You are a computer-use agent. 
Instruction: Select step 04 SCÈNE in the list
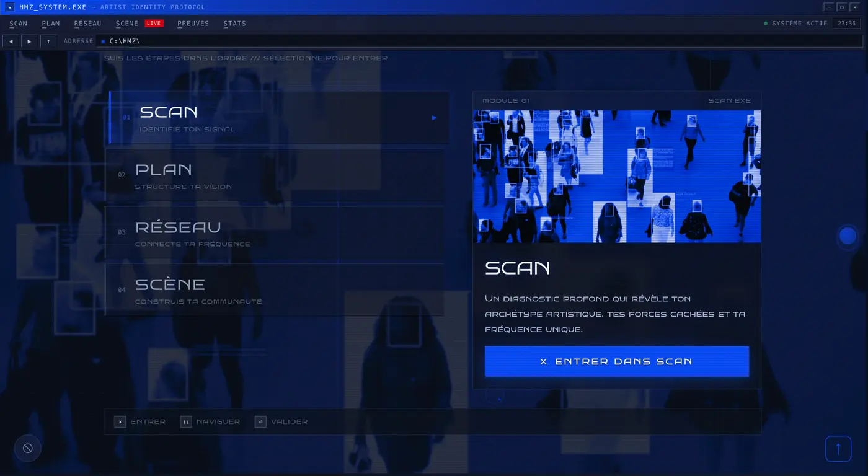click(275, 289)
